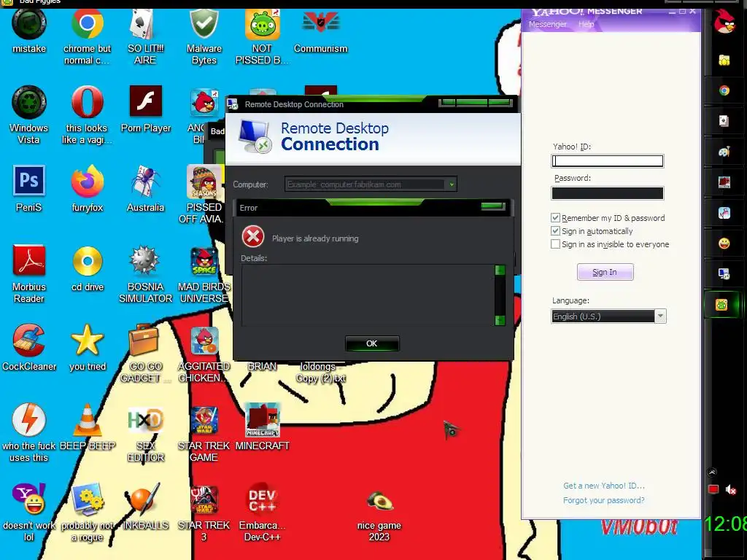Click the red error X icon in dialog
The image size is (747, 560).
tap(253, 237)
